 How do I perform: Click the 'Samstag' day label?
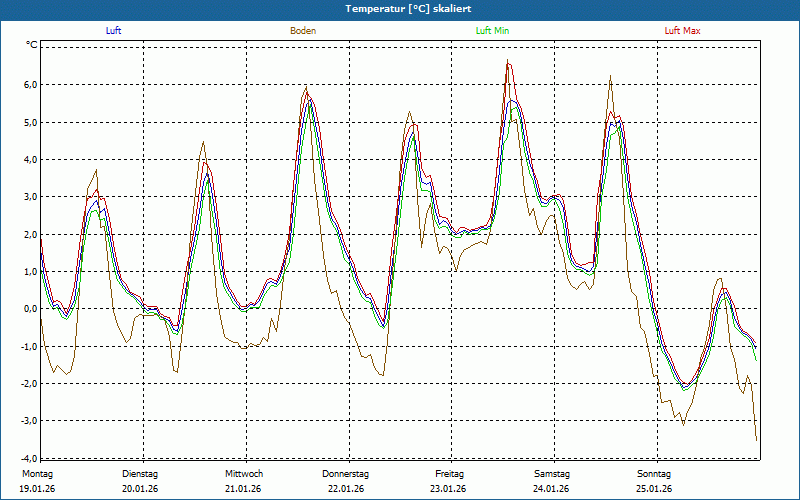click(x=551, y=474)
